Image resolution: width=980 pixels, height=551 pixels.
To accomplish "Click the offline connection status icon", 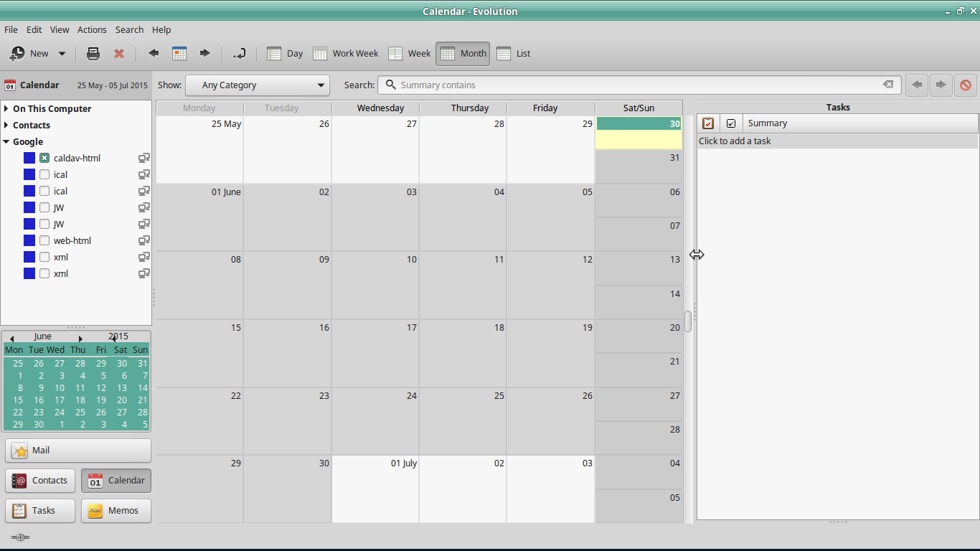I will pyautogui.click(x=20, y=537).
